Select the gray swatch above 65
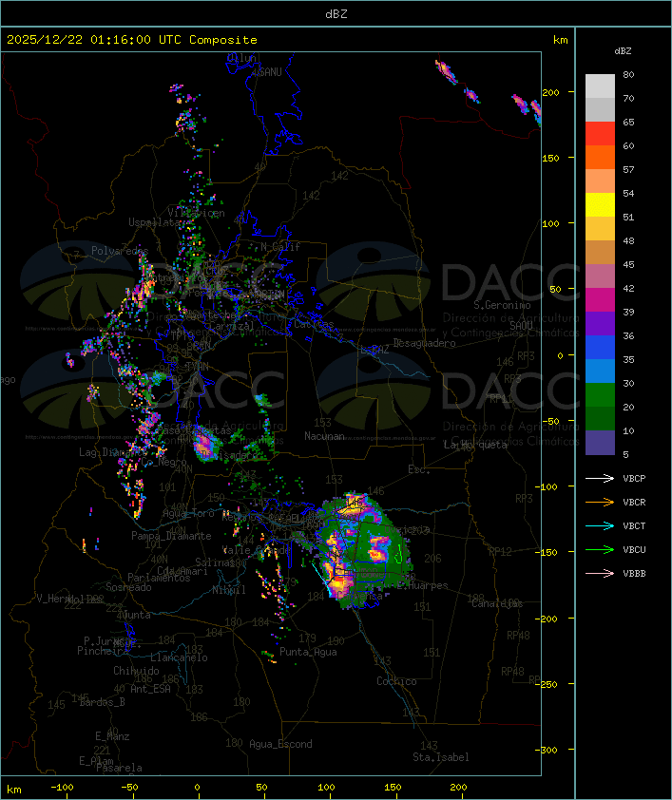The image size is (672, 800). (600, 109)
